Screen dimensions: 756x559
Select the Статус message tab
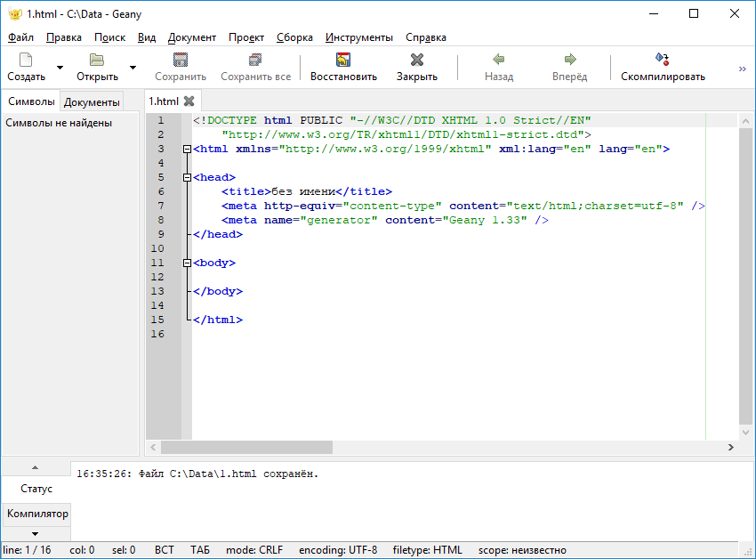coord(36,489)
